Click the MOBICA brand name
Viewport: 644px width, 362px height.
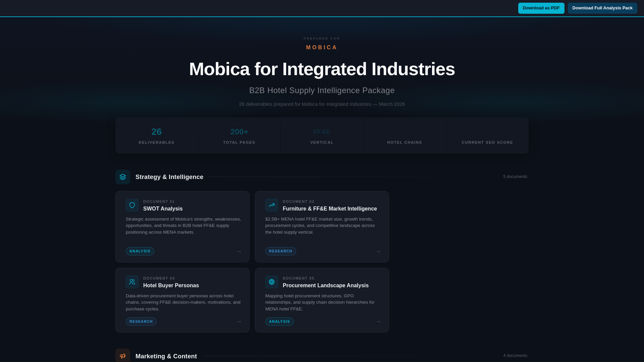pyautogui.click(x=322, y=48)
